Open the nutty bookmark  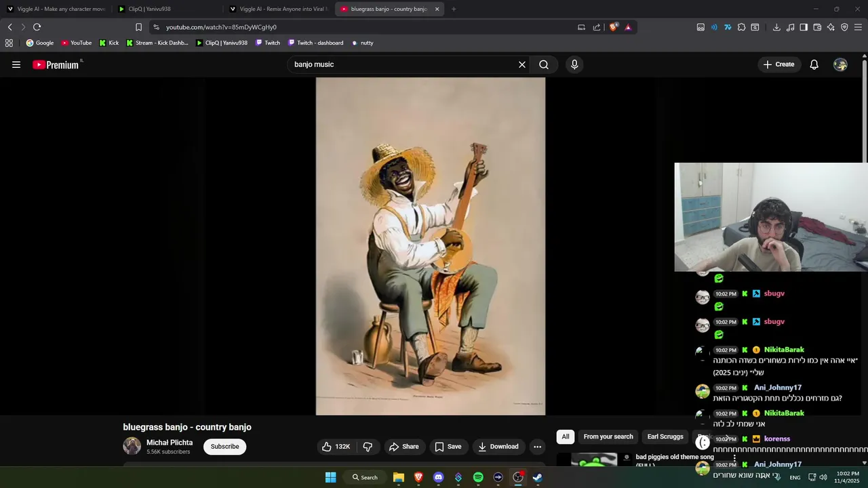tap(362, 43)
